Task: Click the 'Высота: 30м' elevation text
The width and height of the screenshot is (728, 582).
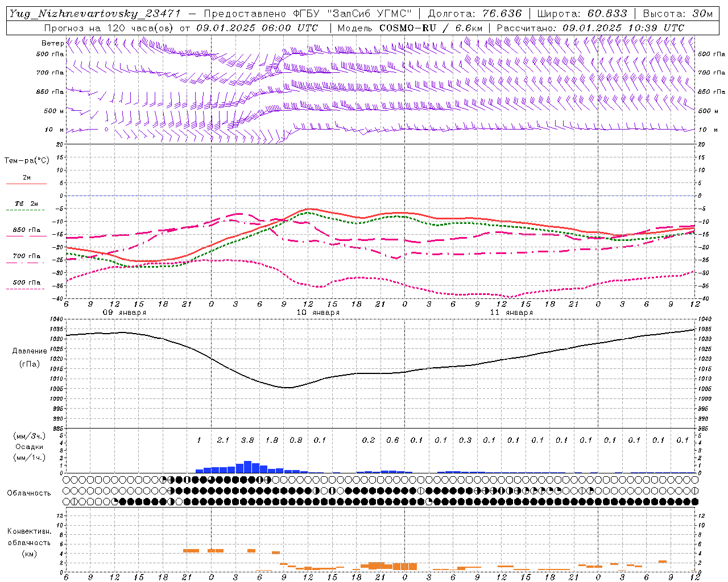Action: pos(678,14)
